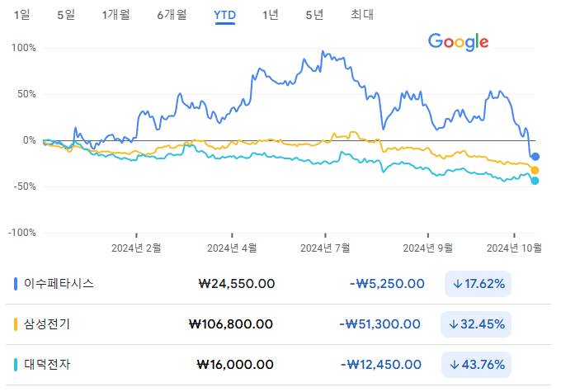
Task: Click the ₩16,000.00 price value
Action: pos(235,365)
